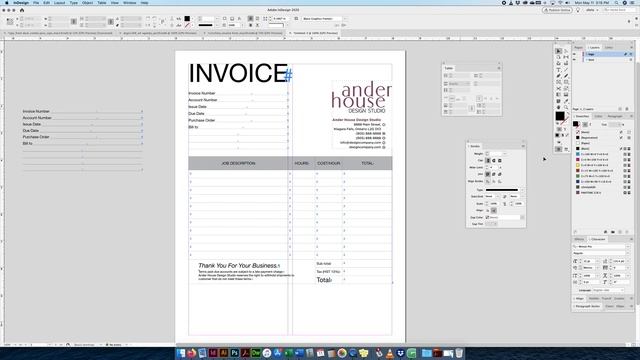
Task: Click the trash icon in Swatches panel
Action: [627, 232]
